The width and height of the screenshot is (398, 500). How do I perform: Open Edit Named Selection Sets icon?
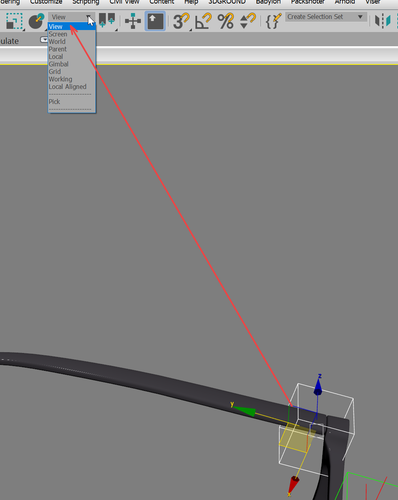click(273, 21)
